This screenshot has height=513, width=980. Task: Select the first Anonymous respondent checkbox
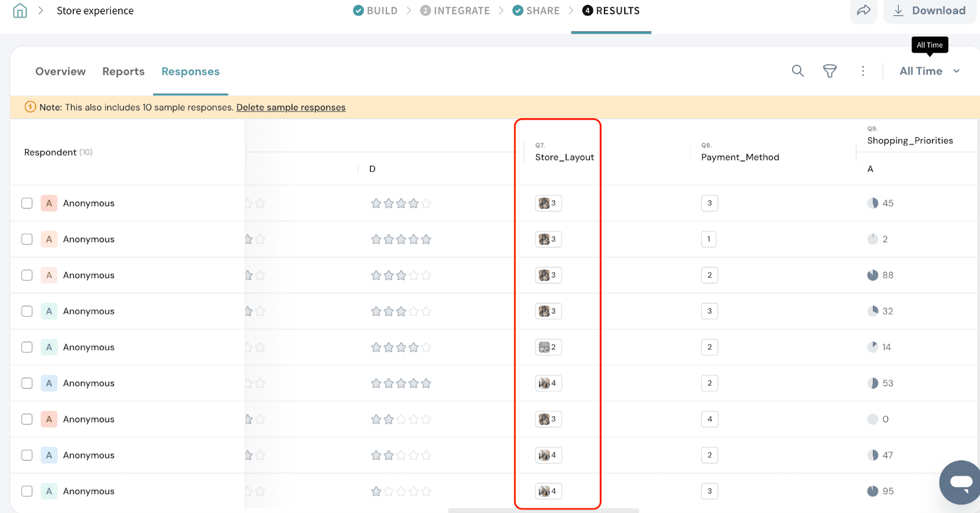point(27,203)
